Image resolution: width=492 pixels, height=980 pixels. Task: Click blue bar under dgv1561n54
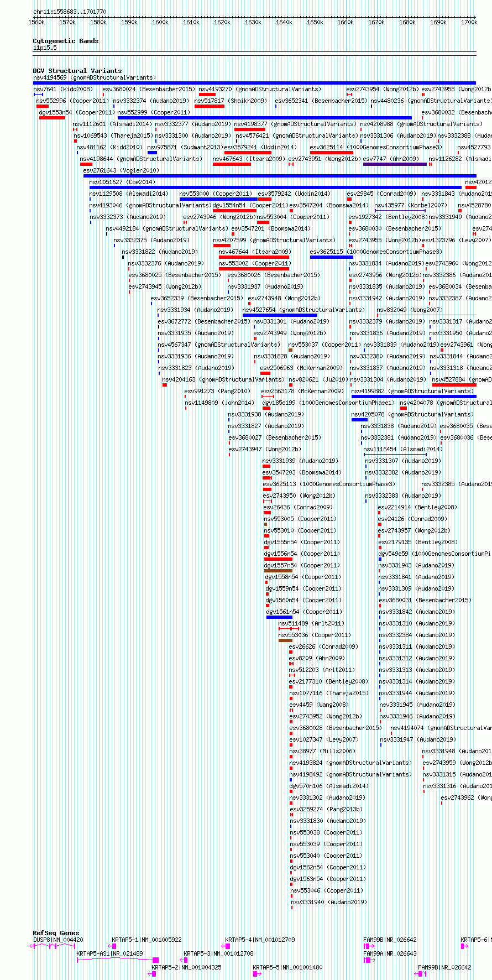[x=279, y=617]
